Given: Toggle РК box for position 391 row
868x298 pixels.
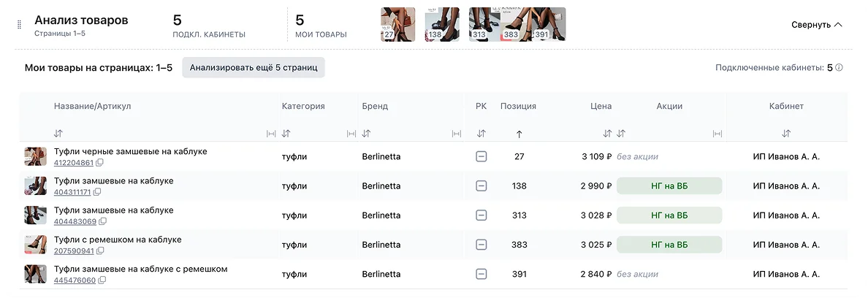Looking at the screenshot, I should 481,274.
